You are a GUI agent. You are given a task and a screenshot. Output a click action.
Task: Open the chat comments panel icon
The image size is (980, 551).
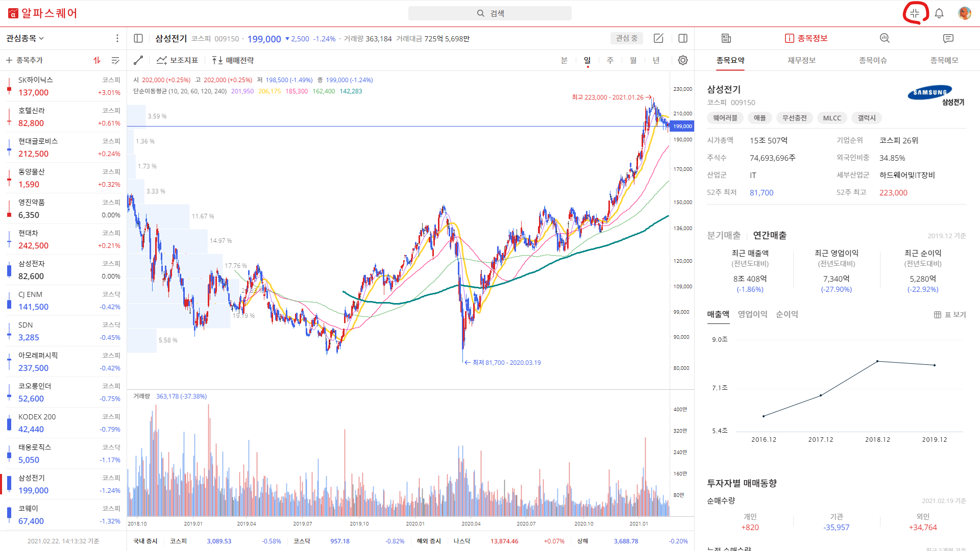click(948, 38)
